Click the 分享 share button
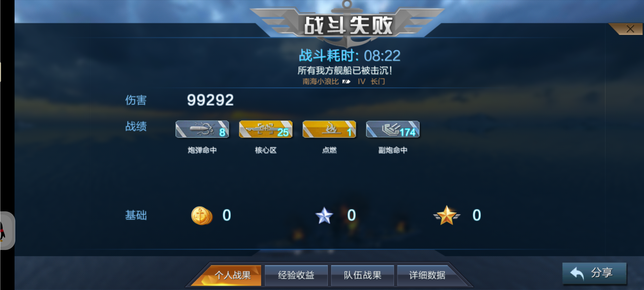 [x=594, y=273]
